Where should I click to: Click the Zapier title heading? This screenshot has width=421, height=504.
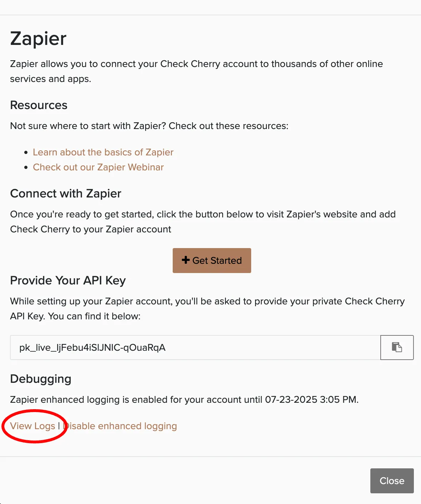point(38,38)
